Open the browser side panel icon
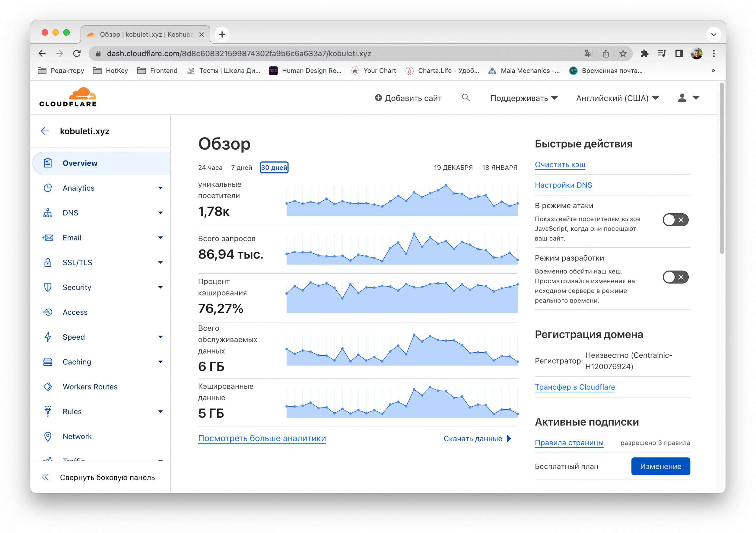 pyautogui.click(x=679, y=53)
